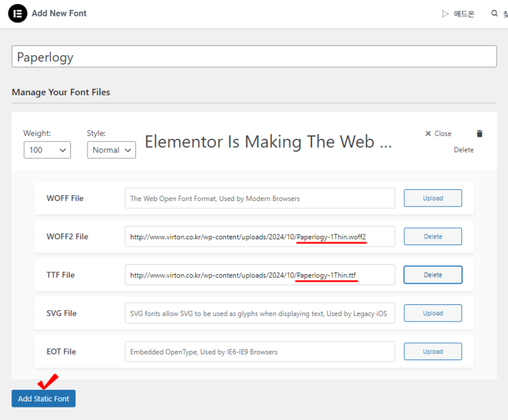Image resolution: width=508 pixels, height=420 pixels.
Task: Click the TTF File label
Action: (x=60, y=275)
